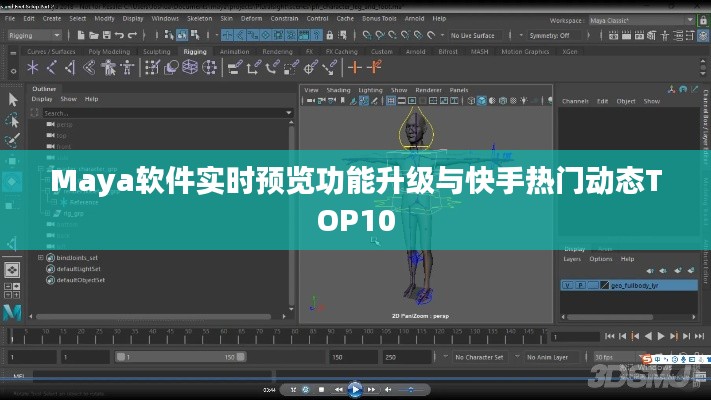Screen dimensions: 711x400
Task: Click the Blend Shape shelf icon
Action: [x=171, y=68]
